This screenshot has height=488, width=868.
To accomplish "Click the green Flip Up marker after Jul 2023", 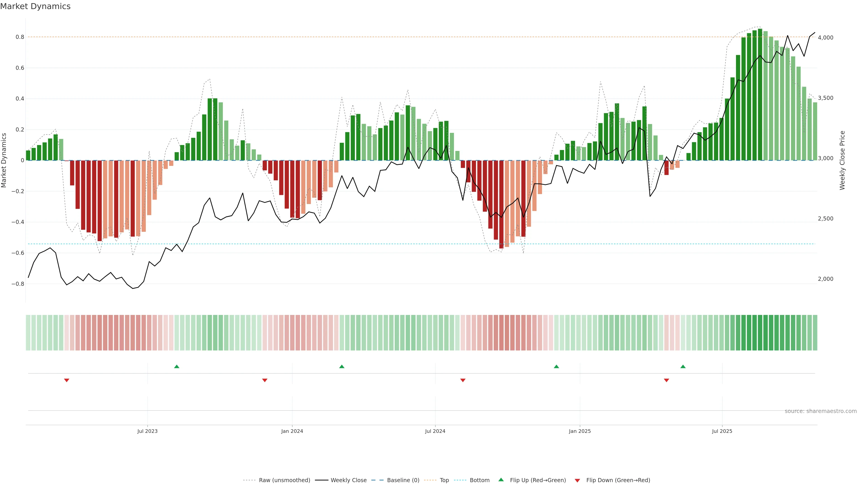I will pyautogui.click(x=177, y=366).
